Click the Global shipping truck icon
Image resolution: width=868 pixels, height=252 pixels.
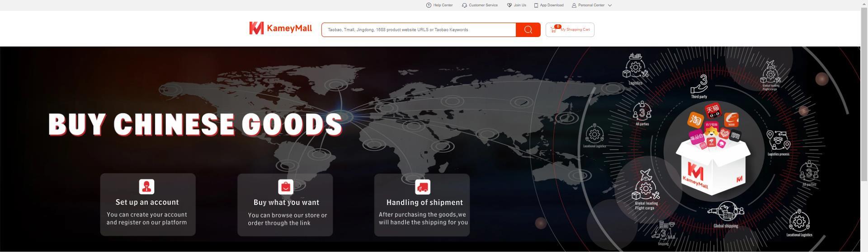point(726,212)
